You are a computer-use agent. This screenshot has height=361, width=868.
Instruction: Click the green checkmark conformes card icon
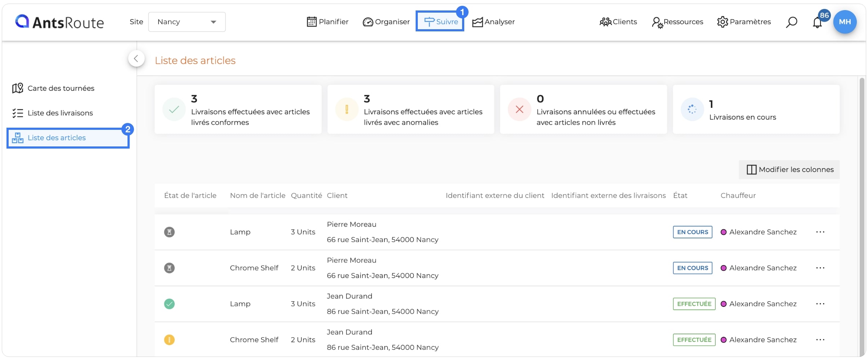coord(174,109)
